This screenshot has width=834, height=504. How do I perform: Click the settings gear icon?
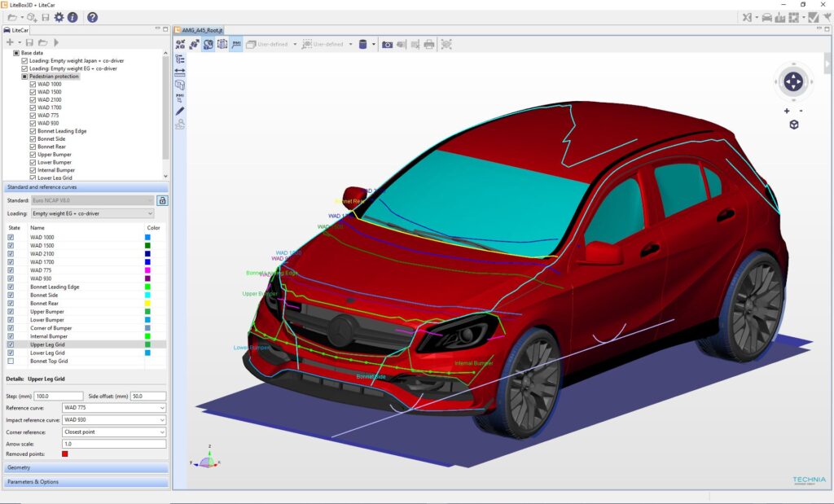59,18
